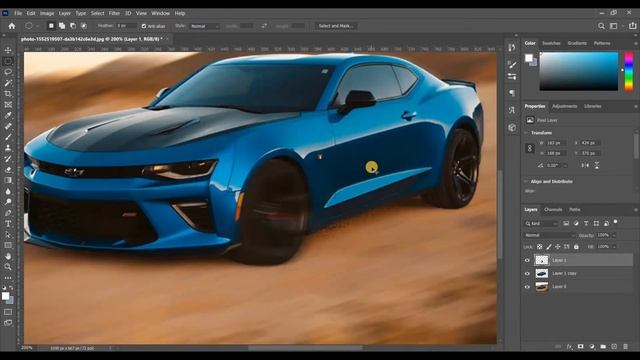This screenshot has height=360, width=640.
Task: Create a new group folder
Action: click(603, 347)
